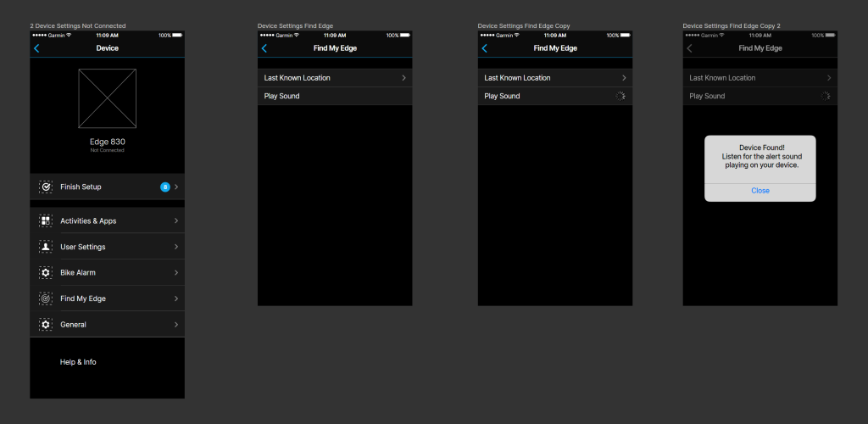Click the Finish Setup checkmark icon
This screenshot has width=868, height=424.
[x=46, y=187]
